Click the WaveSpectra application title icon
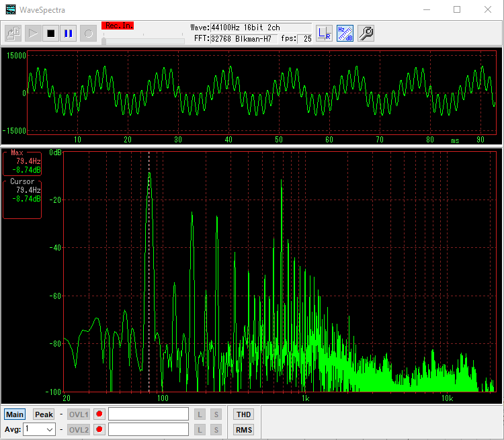Viewport: 504px width, 440px height. coord(11,9)
